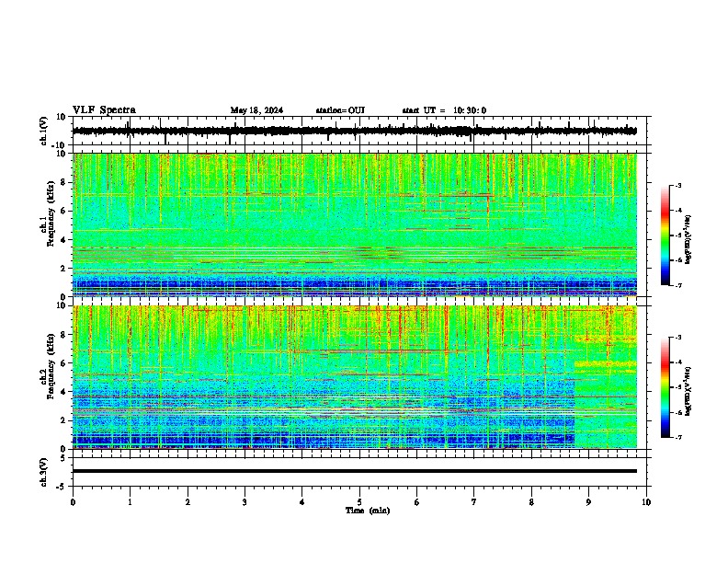Click the "-7" label on ch.2 color scale
This screenshot has width=728, height=563.
[x=678, y=438]
